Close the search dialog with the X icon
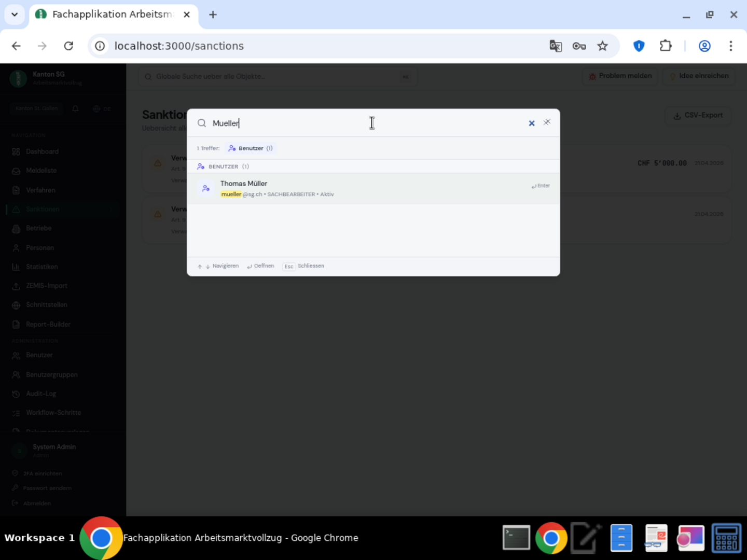This screenshot has width=747, height=560. 547,122
